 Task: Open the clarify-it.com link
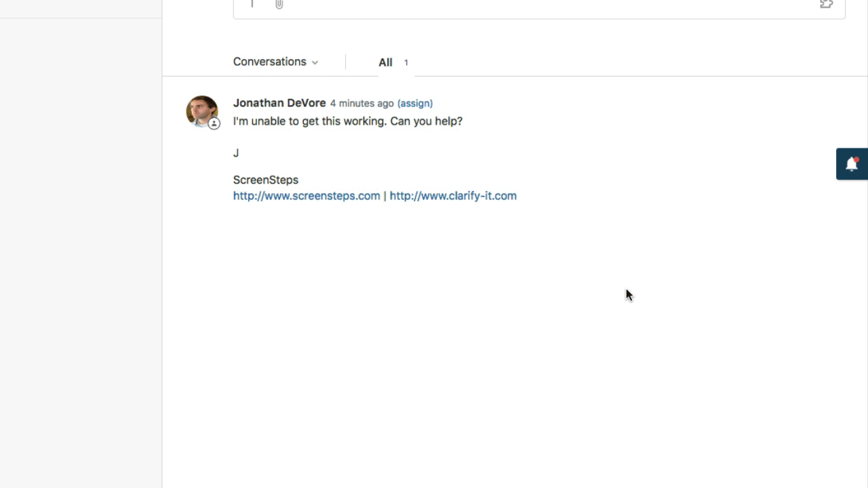(x=453, y=196)
